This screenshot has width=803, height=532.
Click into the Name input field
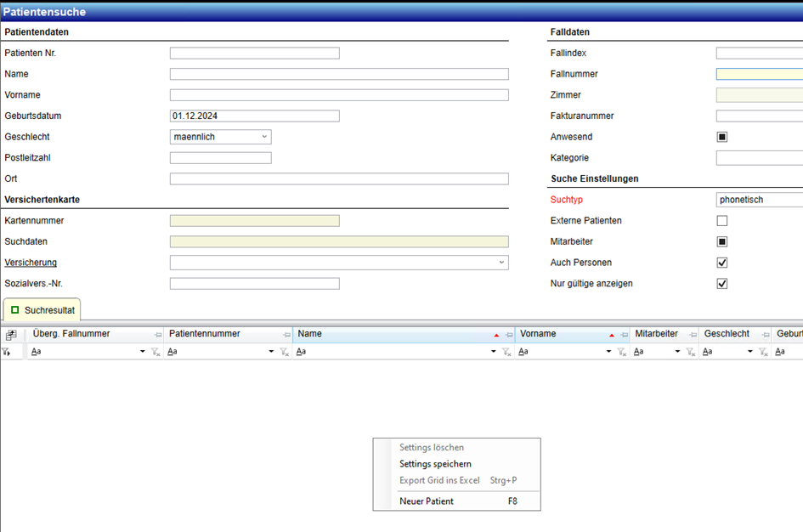339,74
